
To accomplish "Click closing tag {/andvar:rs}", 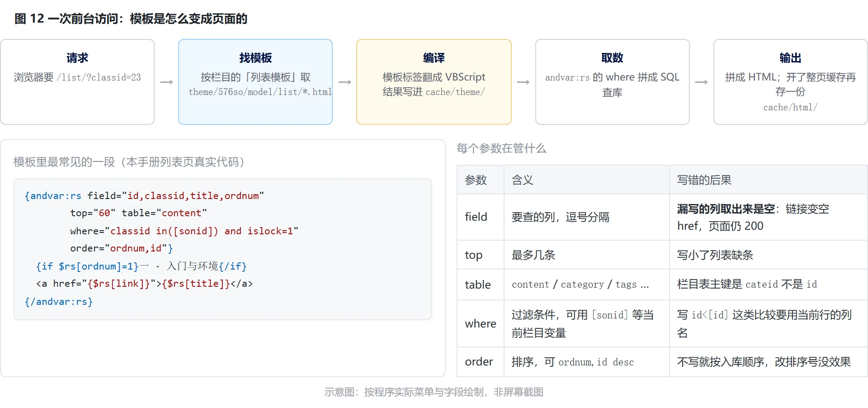I will tap(59, 302).
